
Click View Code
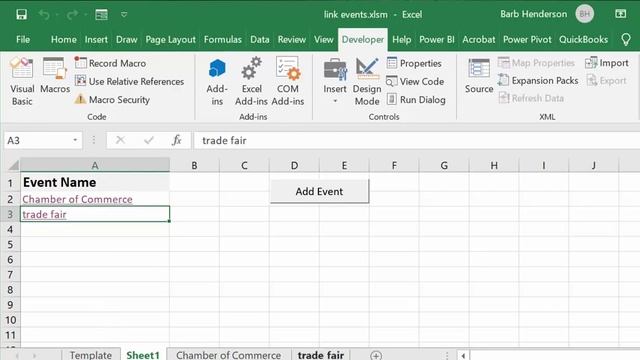click(x=415, y=82)
